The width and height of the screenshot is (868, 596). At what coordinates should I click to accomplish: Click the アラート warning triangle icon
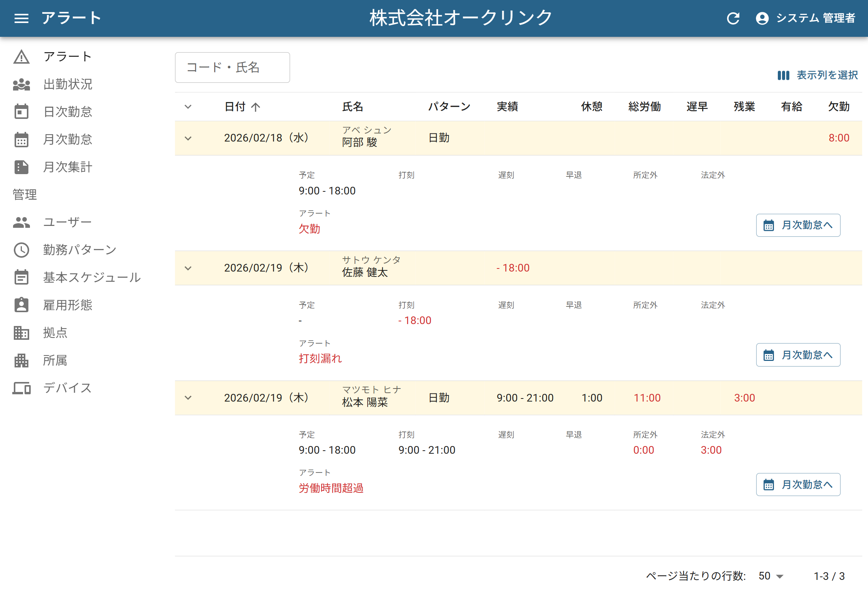(x=21, y=57)
